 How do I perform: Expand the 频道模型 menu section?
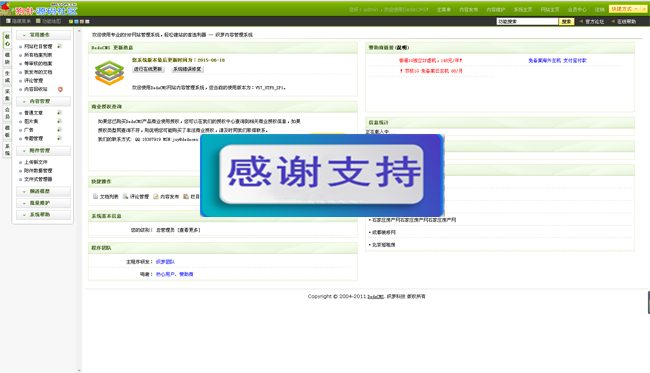point(44,191)
